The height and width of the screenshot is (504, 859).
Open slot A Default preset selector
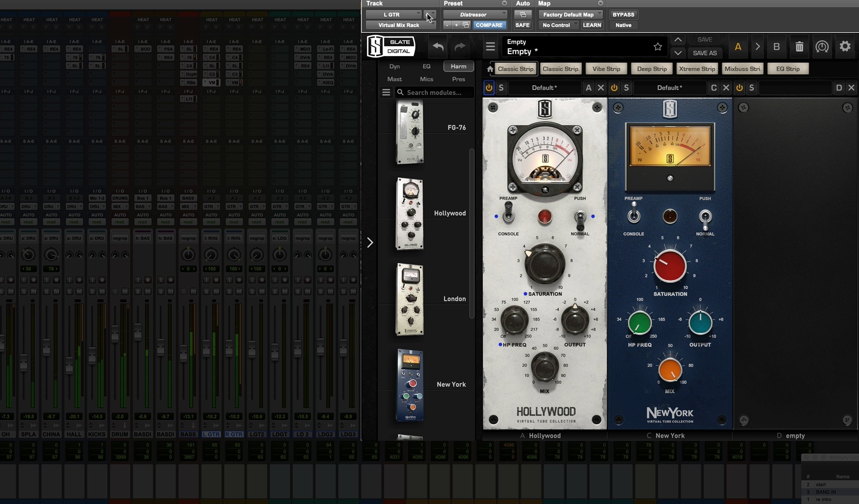coord(544,87)
